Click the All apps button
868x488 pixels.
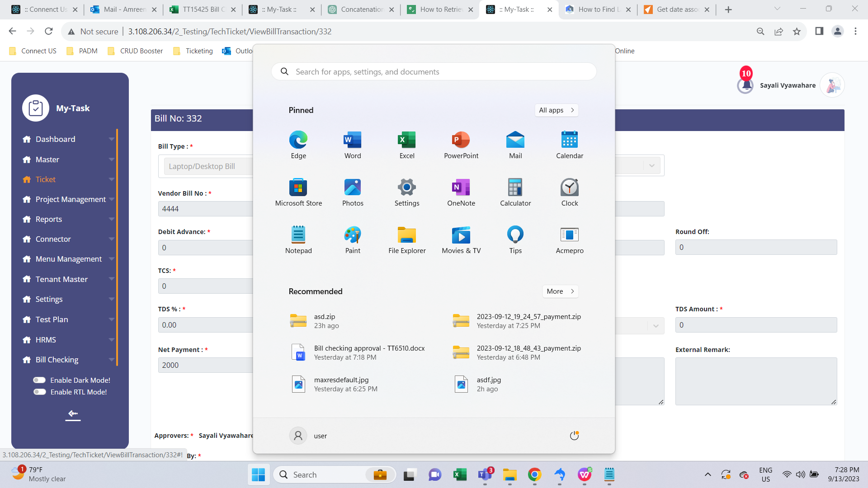coord(557,110)
